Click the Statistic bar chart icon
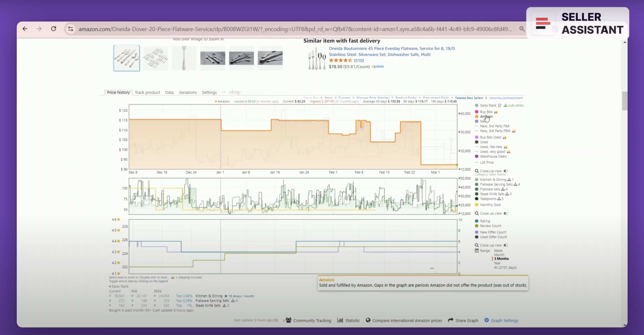Image resolution: width=644 pixels, height=335 pixels. point(341,320)
